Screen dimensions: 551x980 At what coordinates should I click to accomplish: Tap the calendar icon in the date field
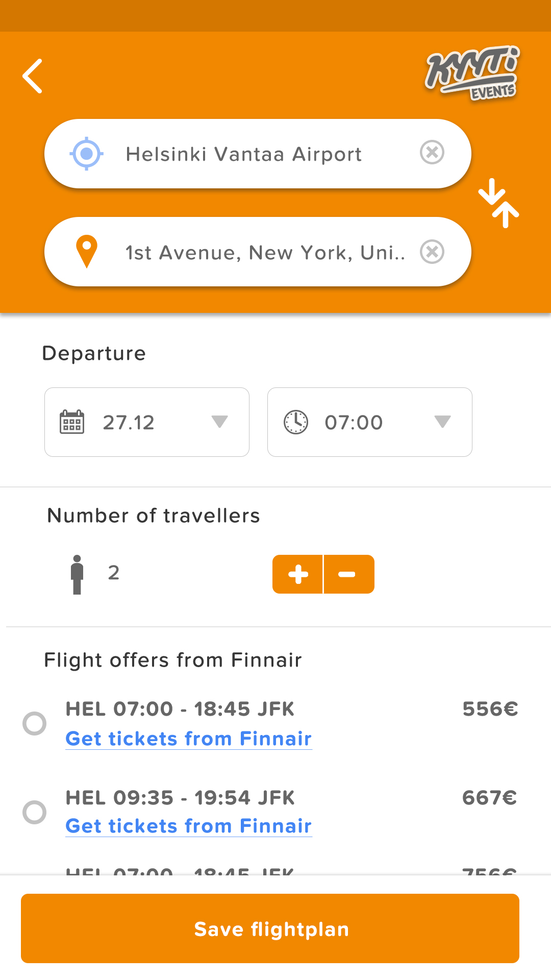tap(72, 422)
